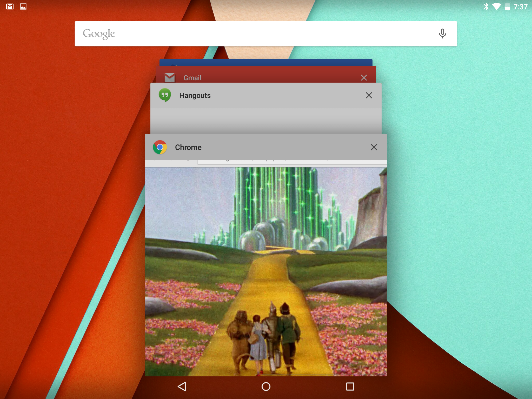This screenshot has width=532, height=399.
Task: Tap the green Hangouts app icon
Action: tap(165, 95)
